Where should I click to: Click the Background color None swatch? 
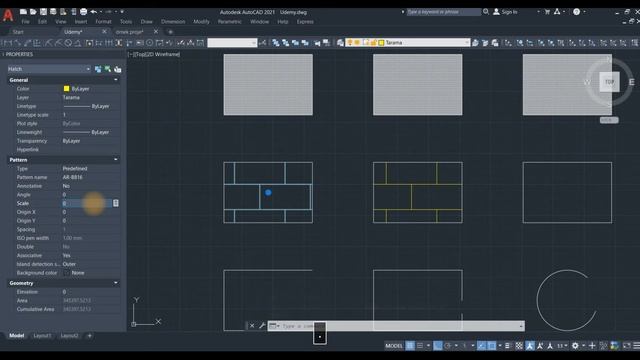coord(67,273)
